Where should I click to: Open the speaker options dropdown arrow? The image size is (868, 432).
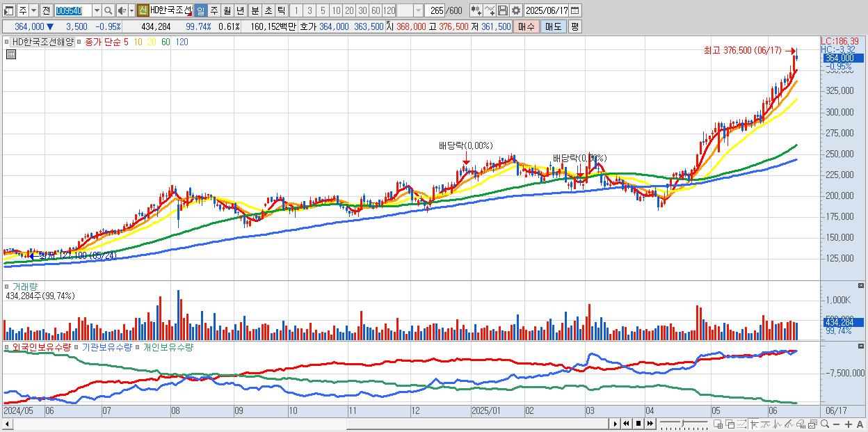[131, 10]
